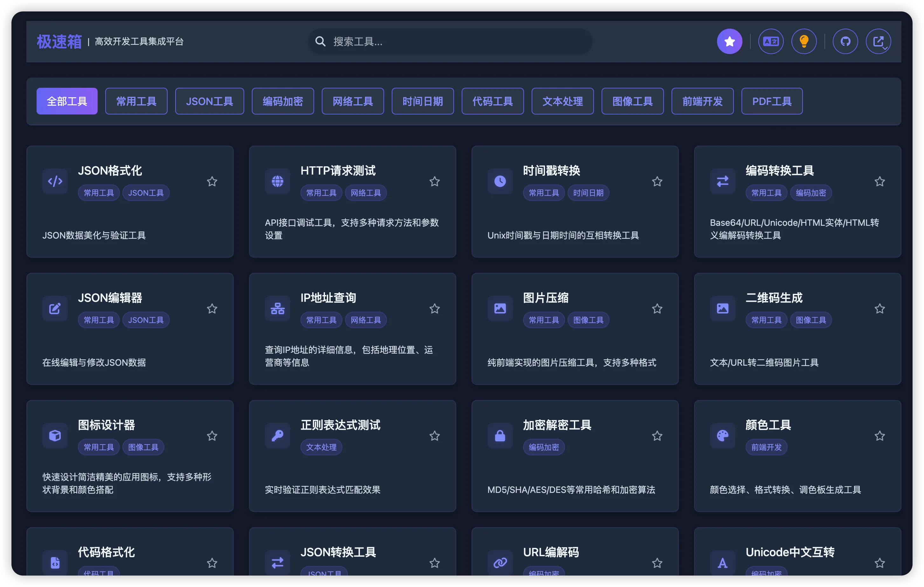
Task: Open the 颜色工具 title
Action: 768,425
